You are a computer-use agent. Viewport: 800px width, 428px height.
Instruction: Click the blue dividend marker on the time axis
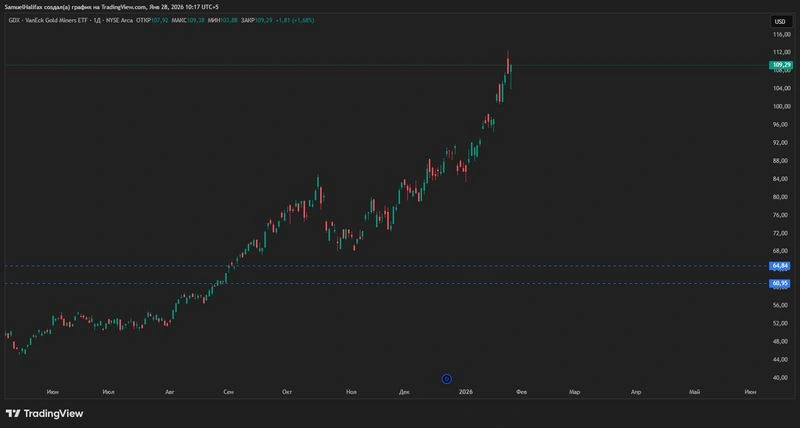(446, 379)
